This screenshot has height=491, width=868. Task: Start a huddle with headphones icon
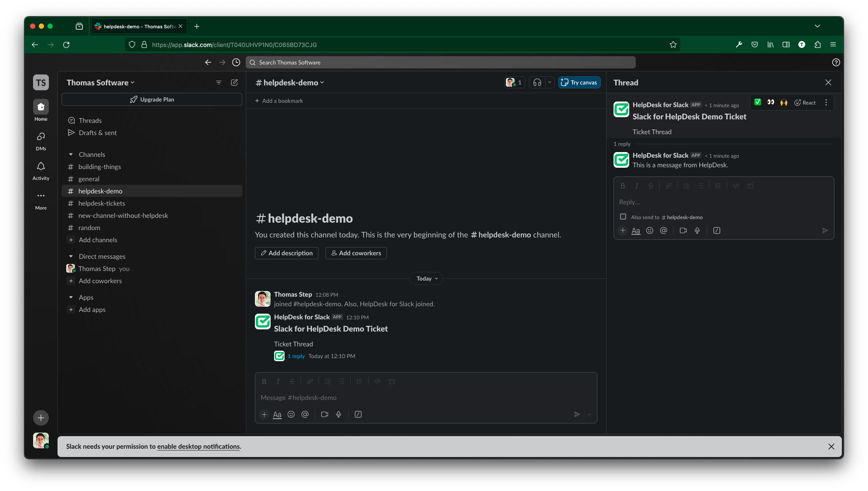(537, 82)
